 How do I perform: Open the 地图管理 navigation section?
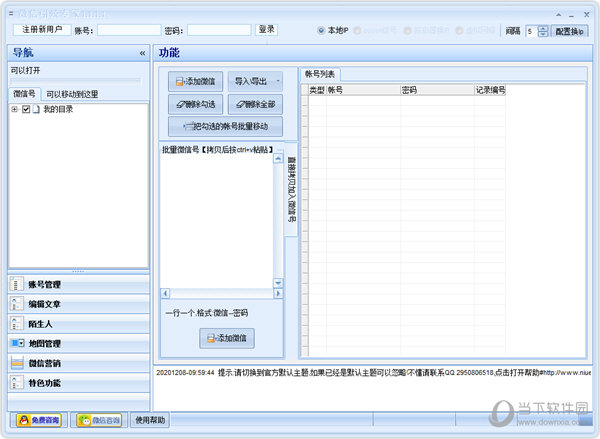78,343
